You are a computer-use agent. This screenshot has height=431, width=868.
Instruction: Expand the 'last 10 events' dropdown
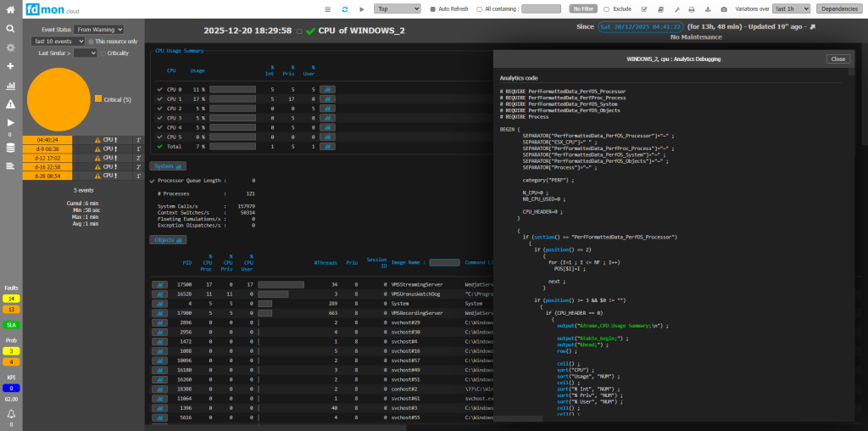tap(58, 41)
